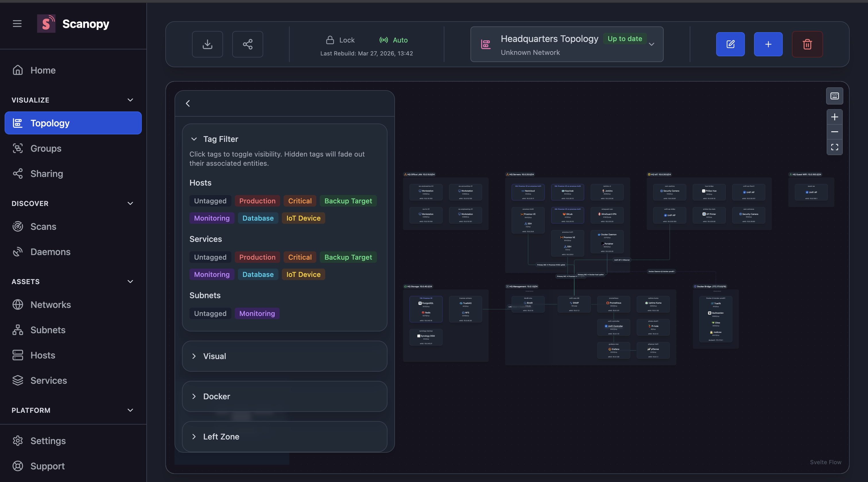Click the hamburger menu icon
Viewport: 868px width, 482px height.
[x=17, y=24]
